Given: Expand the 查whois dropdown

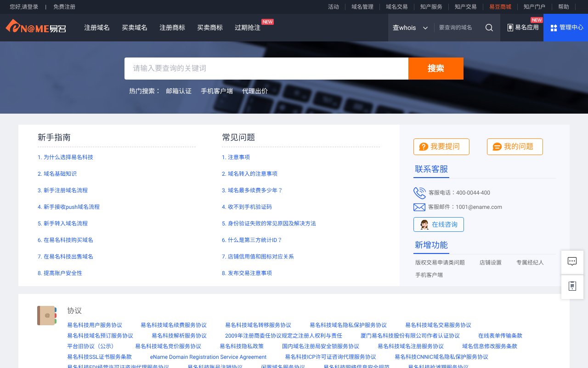Looking at the screenshot, I should click(411, 28).
